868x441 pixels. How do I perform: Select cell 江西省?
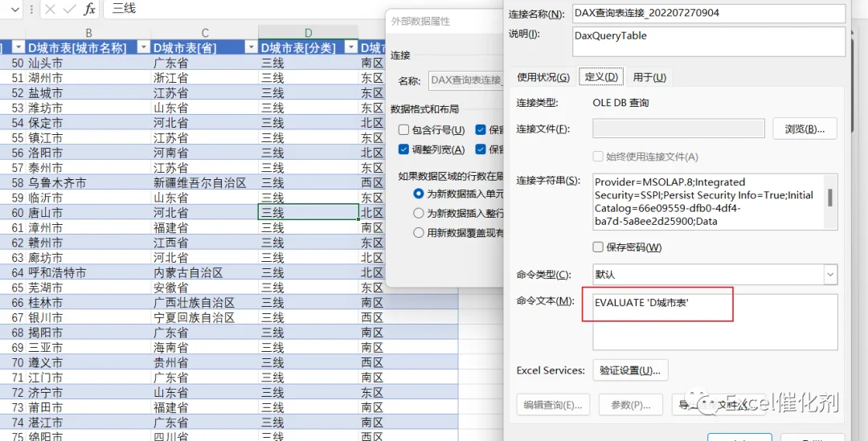(205, 243)
